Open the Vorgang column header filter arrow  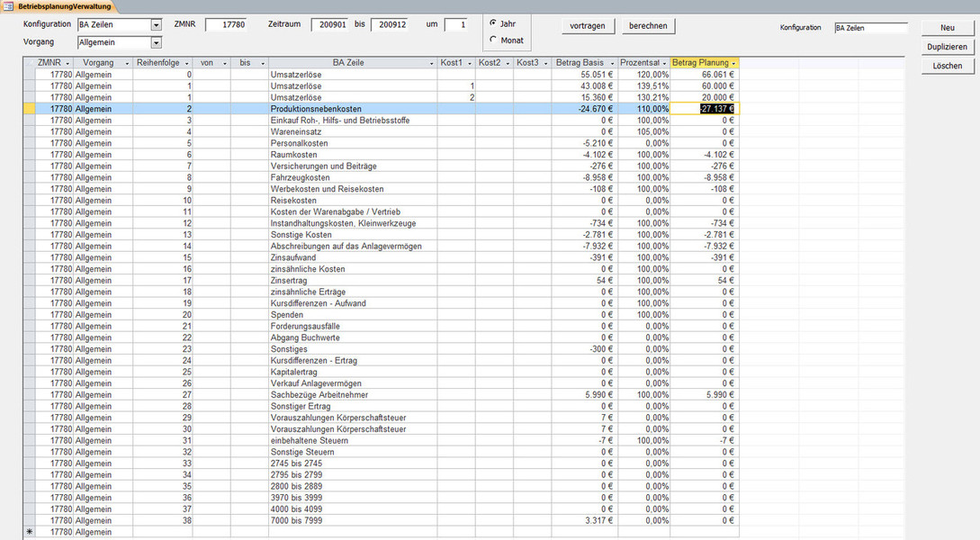click(127, 63)
